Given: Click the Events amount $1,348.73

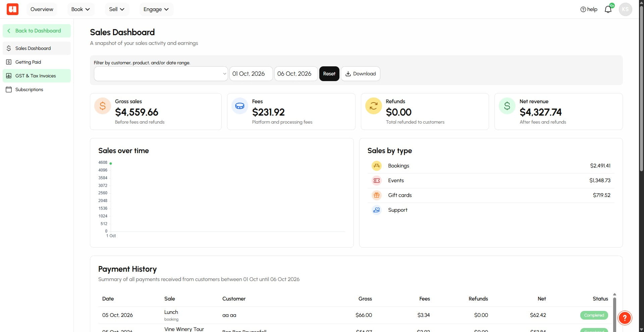Looking at the screenshot, I should (600, 181).
